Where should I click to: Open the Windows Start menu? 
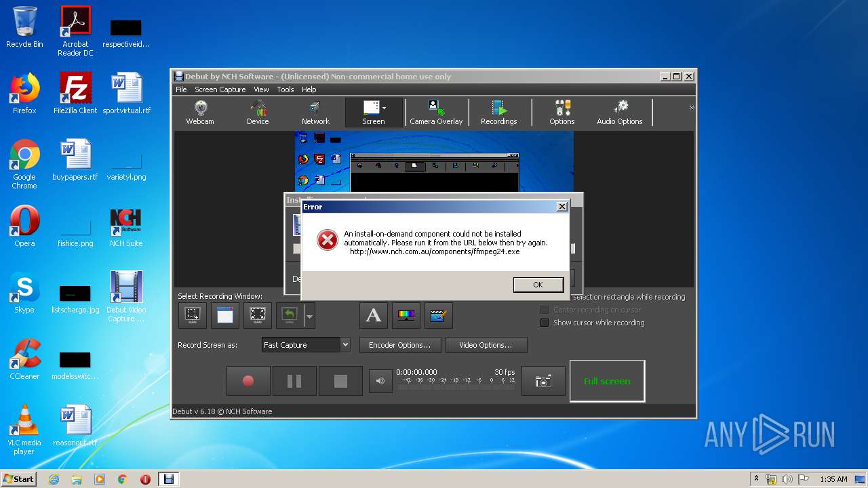pyautogui.click(x=19, y=479)
